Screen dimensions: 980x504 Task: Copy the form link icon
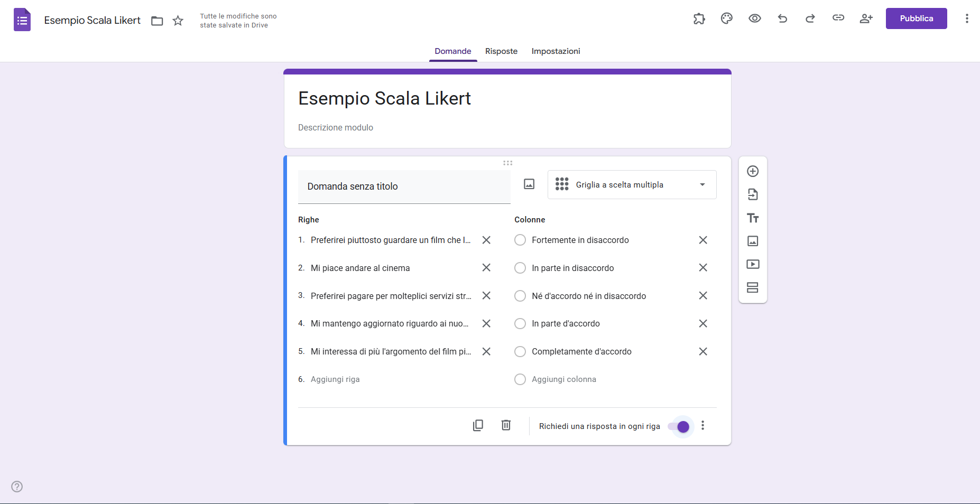838,17
